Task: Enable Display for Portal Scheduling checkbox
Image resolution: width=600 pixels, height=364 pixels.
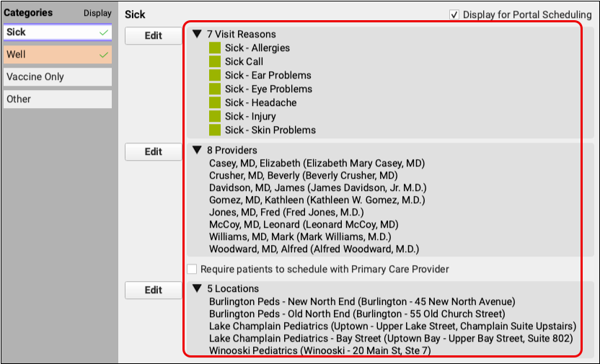Action: pyautogui.click(x=454, y=14)
